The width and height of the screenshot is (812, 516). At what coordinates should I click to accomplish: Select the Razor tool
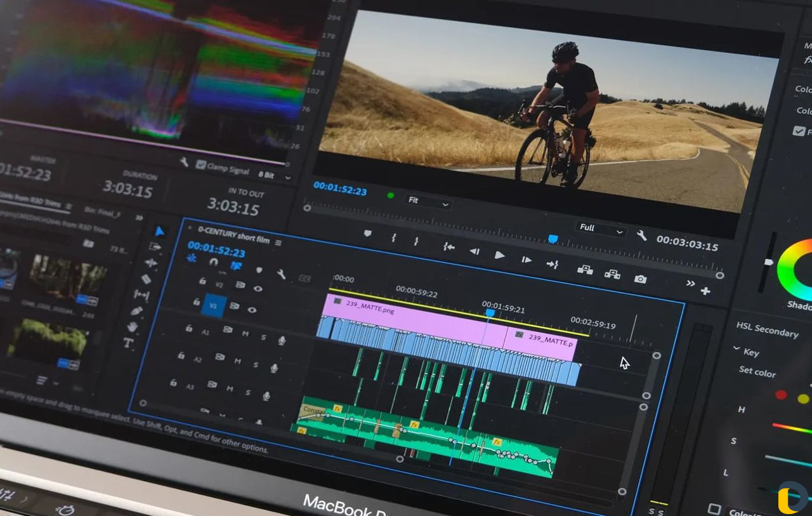tap(146, 279)
